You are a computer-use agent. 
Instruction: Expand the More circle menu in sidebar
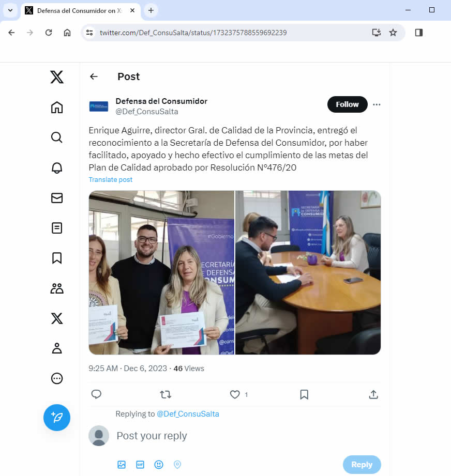(57, 378)
